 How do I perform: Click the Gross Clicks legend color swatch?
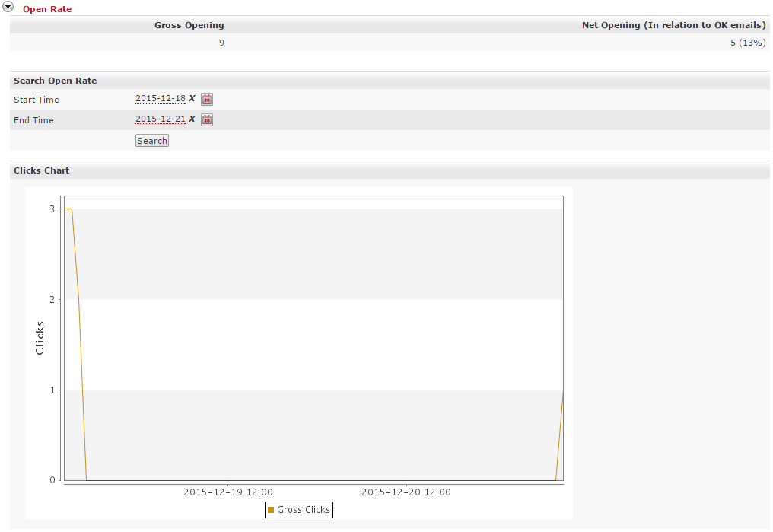(x=271, y=510)
